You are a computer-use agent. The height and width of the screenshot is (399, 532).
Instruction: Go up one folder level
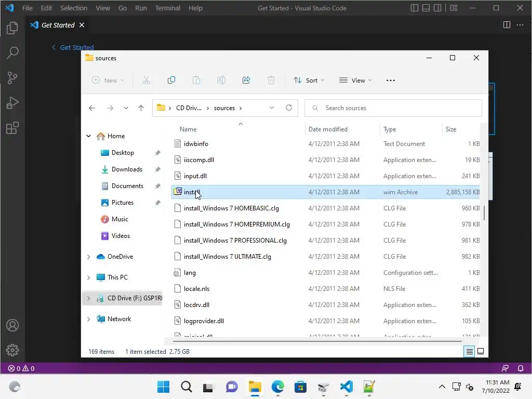[x=141, y=108]
